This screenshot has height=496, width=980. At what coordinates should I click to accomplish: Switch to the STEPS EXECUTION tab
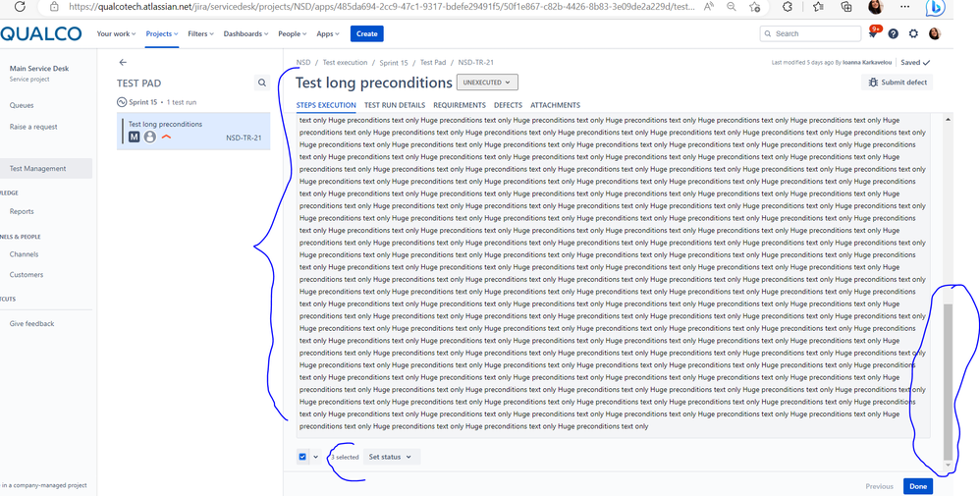pos(326,105)
